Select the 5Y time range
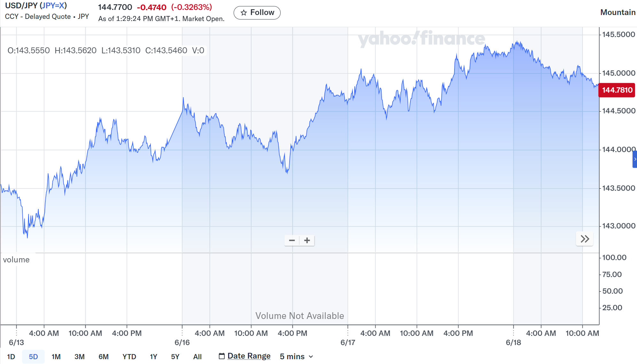637x364 pixels. tap(175, 357)
